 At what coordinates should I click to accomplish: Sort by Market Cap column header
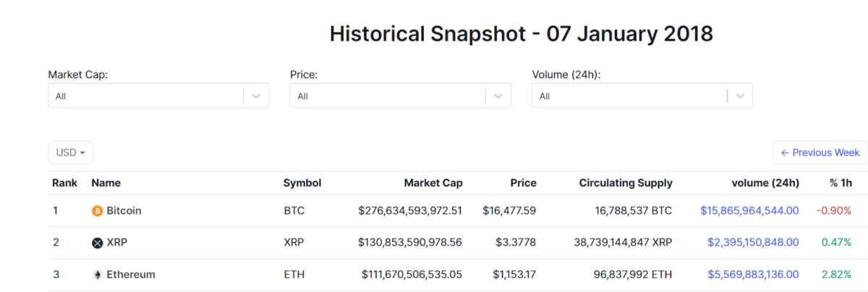click(433, 183)
